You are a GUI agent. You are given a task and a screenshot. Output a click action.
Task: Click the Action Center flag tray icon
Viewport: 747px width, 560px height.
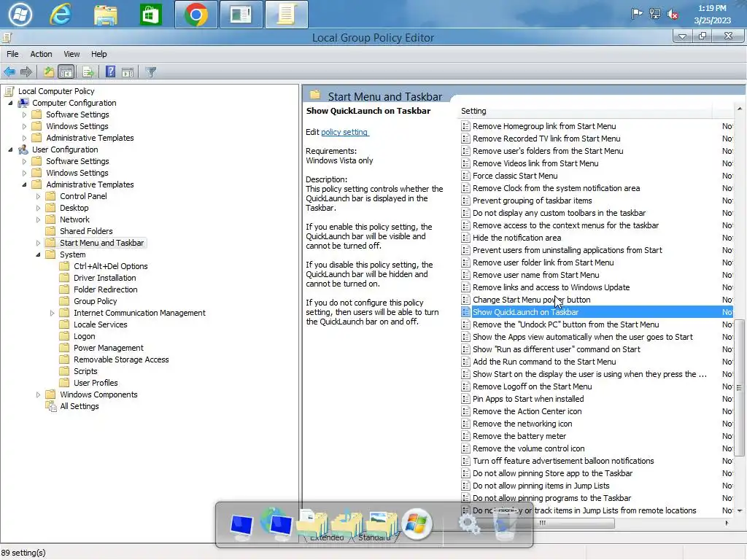pos(637,14)
